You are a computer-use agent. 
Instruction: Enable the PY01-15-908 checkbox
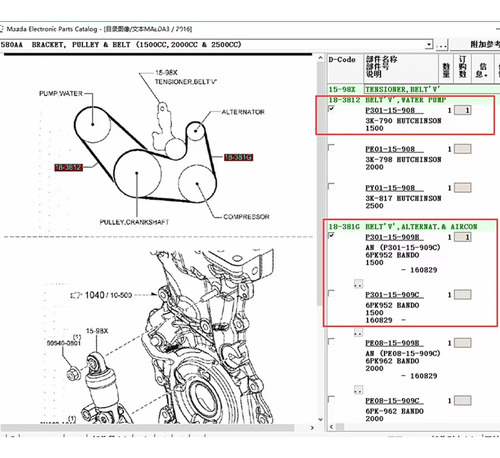[x=331, y=186]
